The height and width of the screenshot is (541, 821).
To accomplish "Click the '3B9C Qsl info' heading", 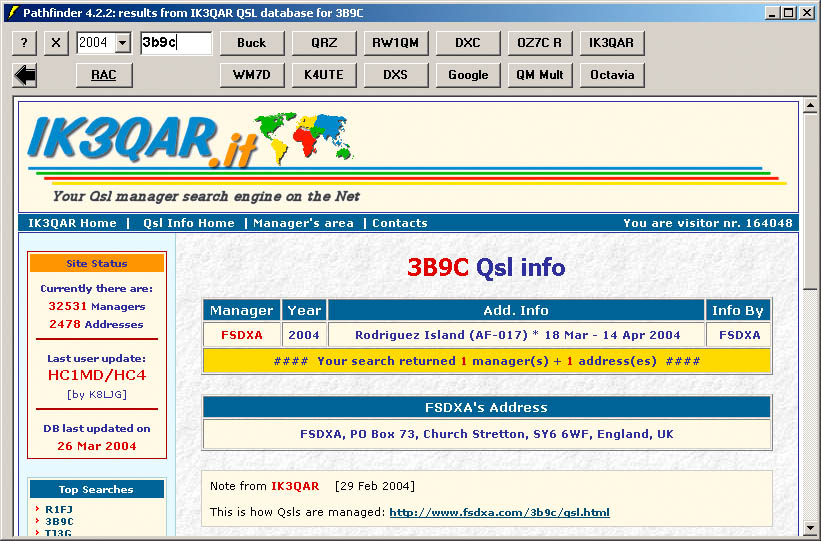I will [x=486, y=268].
